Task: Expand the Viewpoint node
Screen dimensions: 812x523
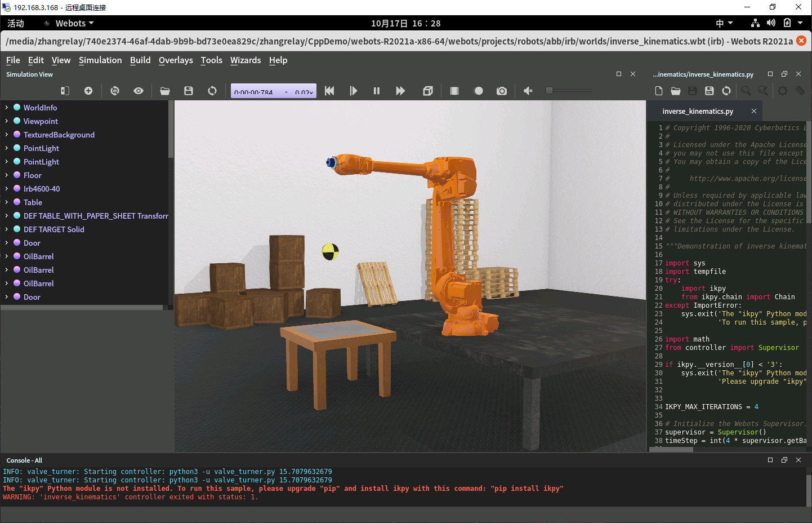Action: point(7,121)
